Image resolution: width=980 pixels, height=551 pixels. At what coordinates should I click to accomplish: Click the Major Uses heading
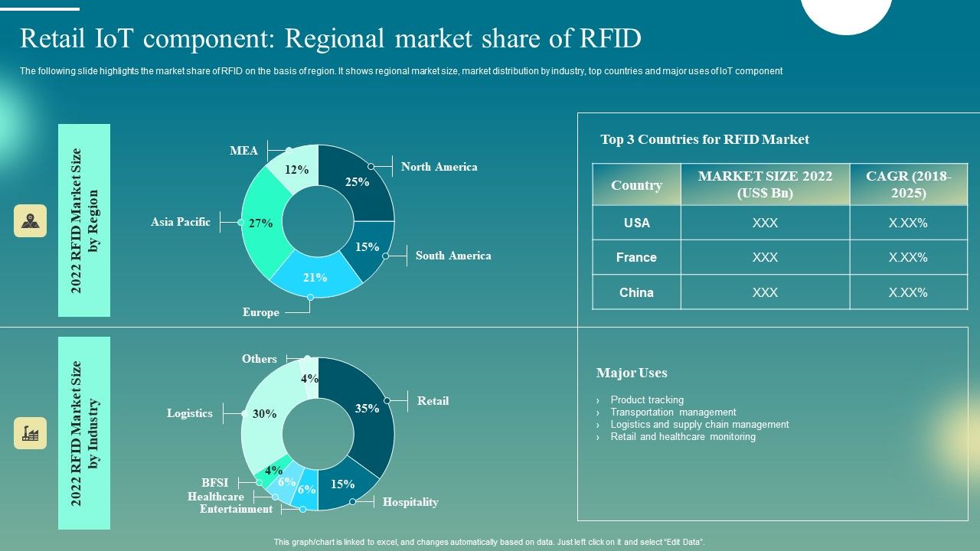pos(632,373)
